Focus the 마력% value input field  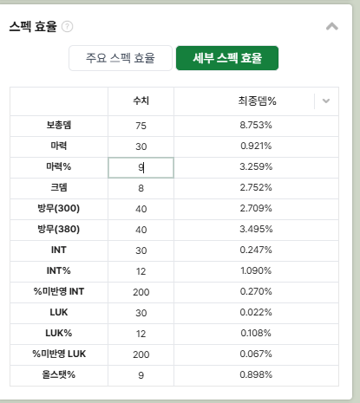(x=141, y=167)
